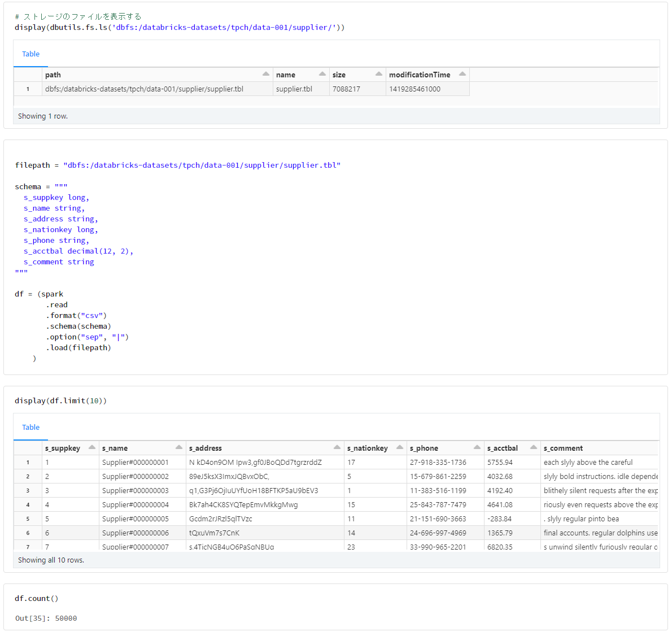Viewport: 672px width, 636px height.
Task: Place cursor in the df.count() code cell
Action: click(36, 598)
